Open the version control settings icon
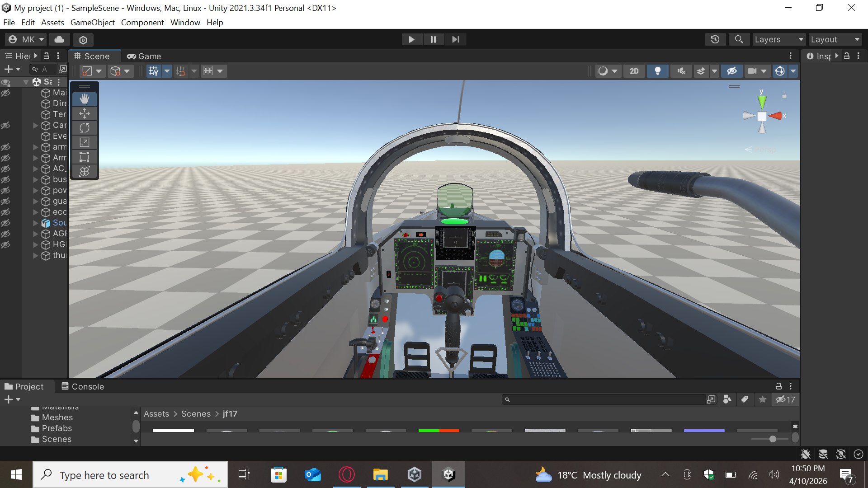This screenshot has width=868, height=488. click(x=83, y=40)
